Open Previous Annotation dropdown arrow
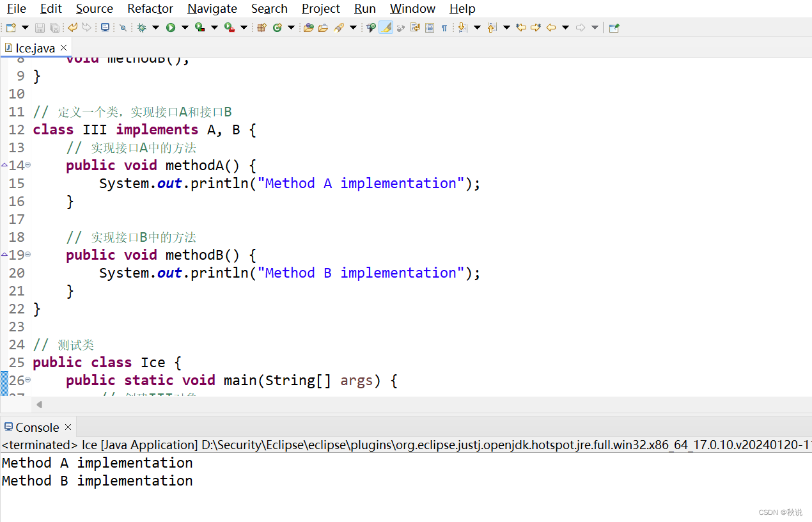 coord(506,28)
